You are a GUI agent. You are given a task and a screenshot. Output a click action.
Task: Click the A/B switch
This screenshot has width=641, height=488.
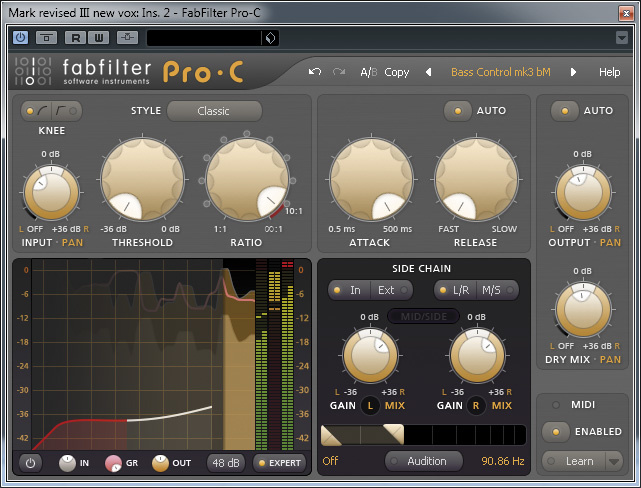(369, 72)
